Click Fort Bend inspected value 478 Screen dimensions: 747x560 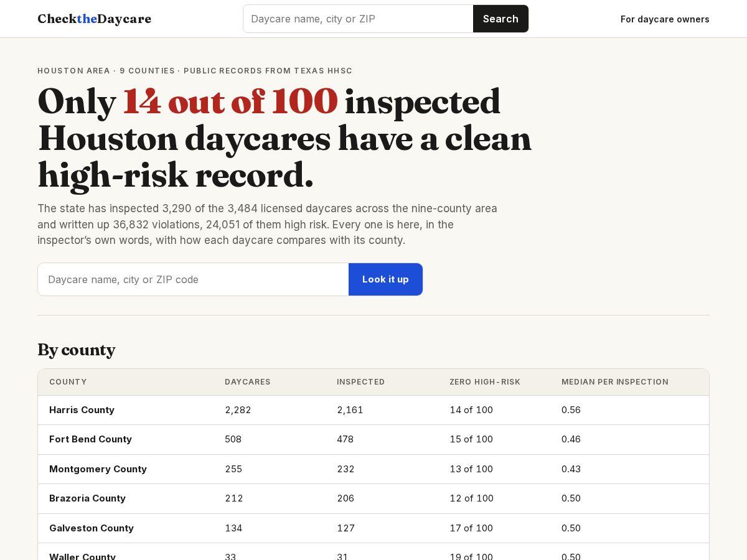(345, 439)
